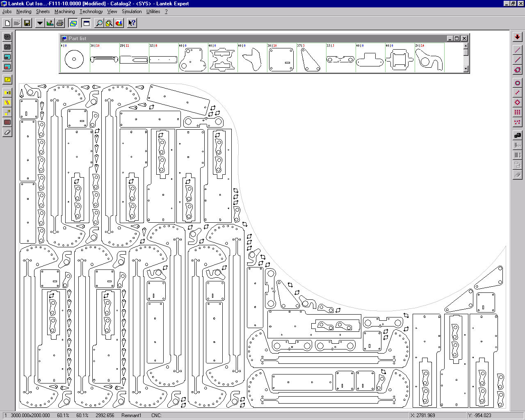The image size is (525, 420).
Task: Select the circular washer part in the Part list
Action: (x=74, y=59)
